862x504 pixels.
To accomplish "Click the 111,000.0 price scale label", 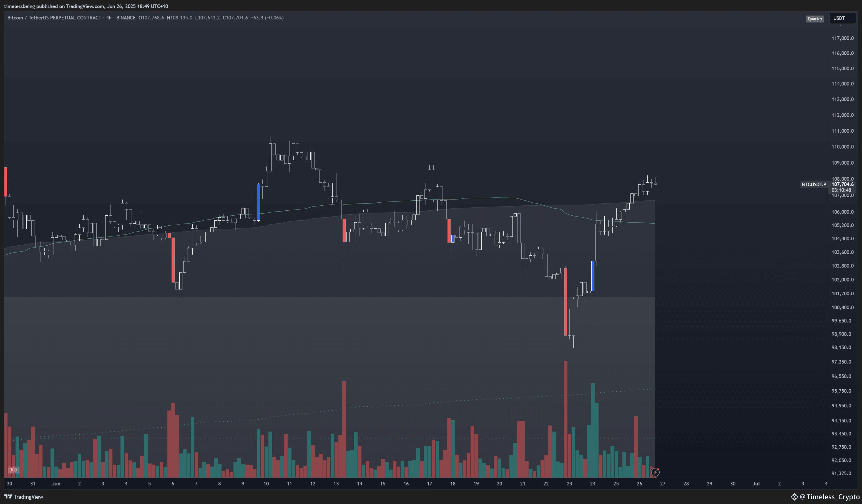I will 843,131.
